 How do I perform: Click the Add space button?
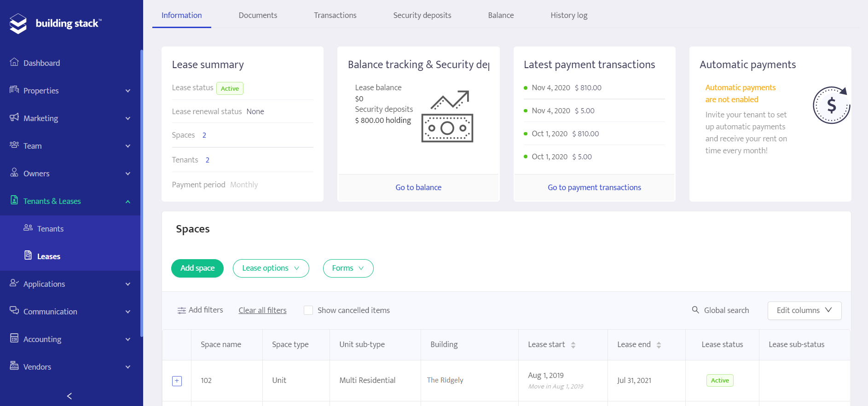pos(197,268)
